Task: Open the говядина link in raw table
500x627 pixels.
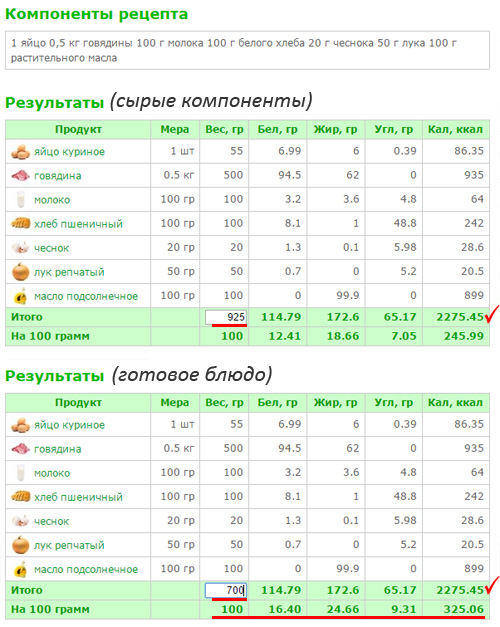Action: [58, 176]
